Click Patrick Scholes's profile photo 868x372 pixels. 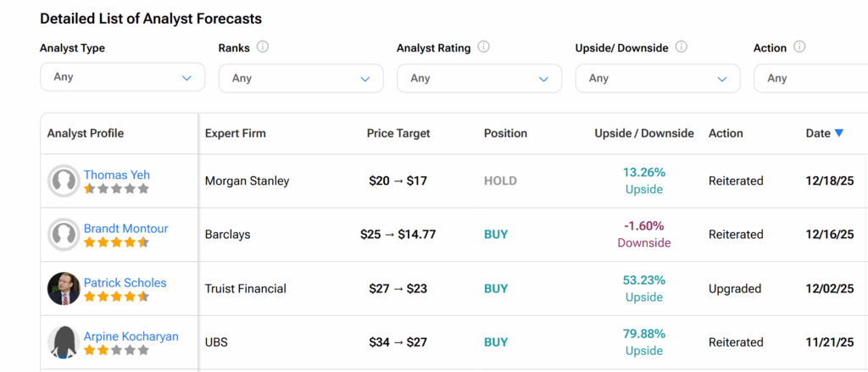64,288
